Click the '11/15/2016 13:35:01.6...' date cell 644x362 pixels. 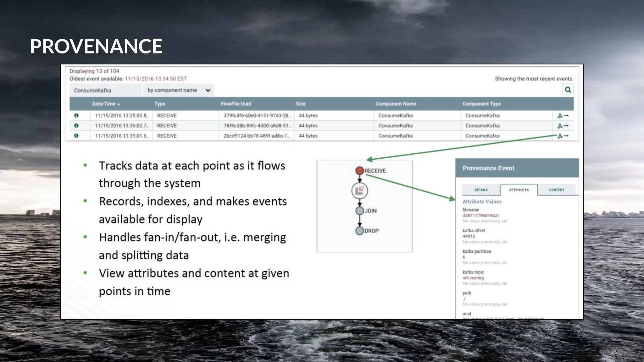click(122, 136)
